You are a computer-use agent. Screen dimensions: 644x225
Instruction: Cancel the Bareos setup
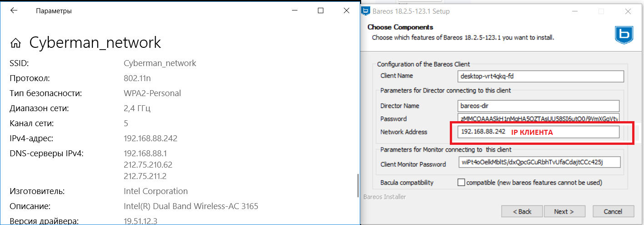point(613,211)
